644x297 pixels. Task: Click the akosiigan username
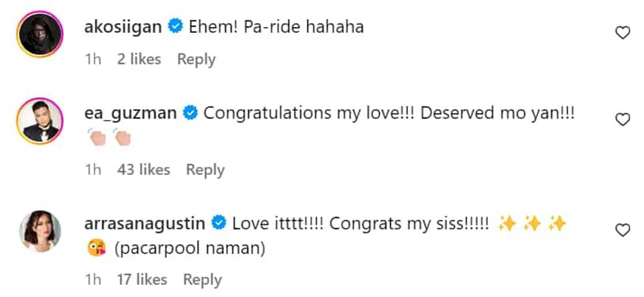[122, 27]
